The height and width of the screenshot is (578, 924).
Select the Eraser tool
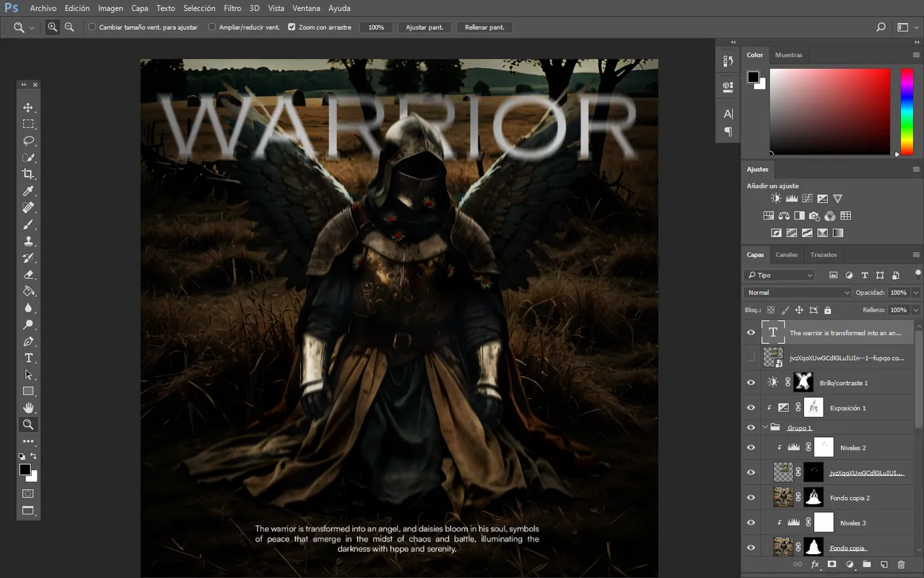(28, 275)
